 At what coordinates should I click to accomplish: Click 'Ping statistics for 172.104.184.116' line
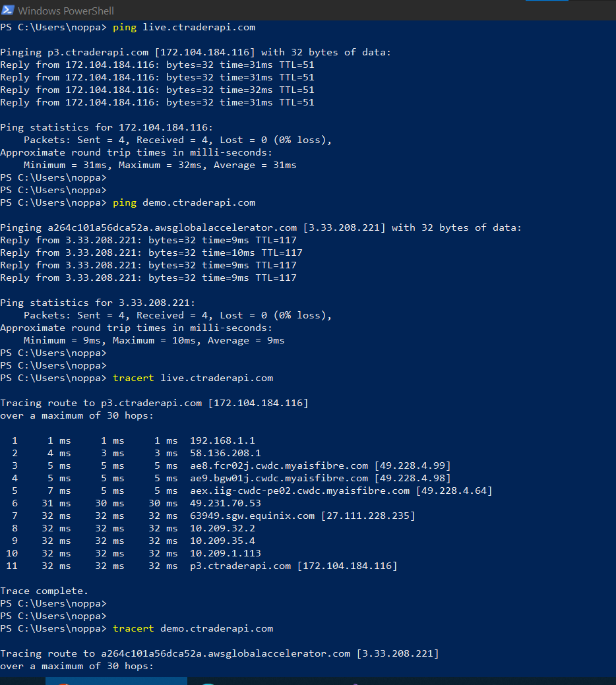tap(107, 127)
